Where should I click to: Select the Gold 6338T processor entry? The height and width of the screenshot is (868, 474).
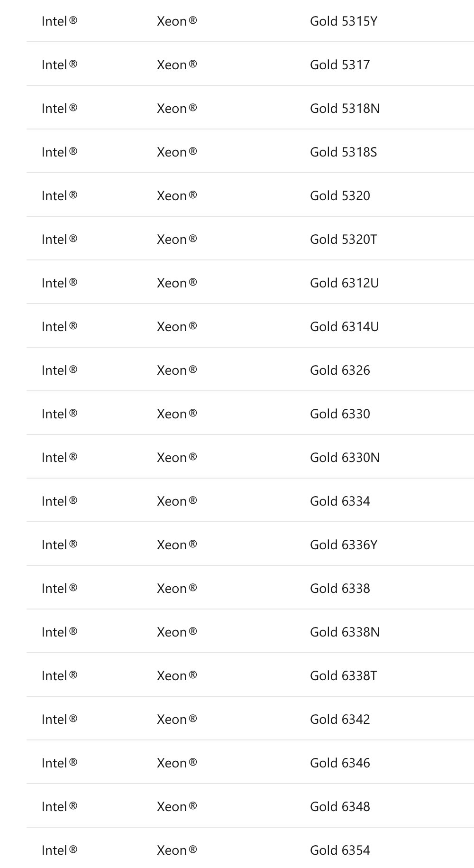click(343, 676)
